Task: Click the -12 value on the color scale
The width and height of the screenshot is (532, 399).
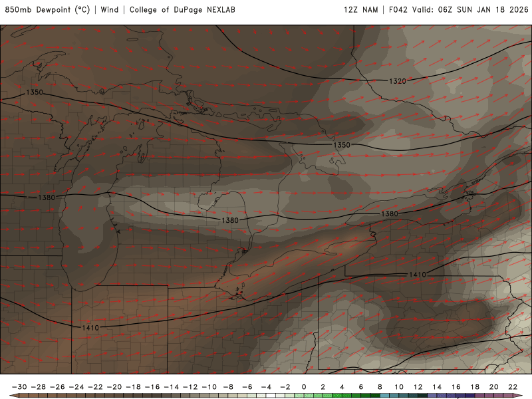Action: click(190, 387)
